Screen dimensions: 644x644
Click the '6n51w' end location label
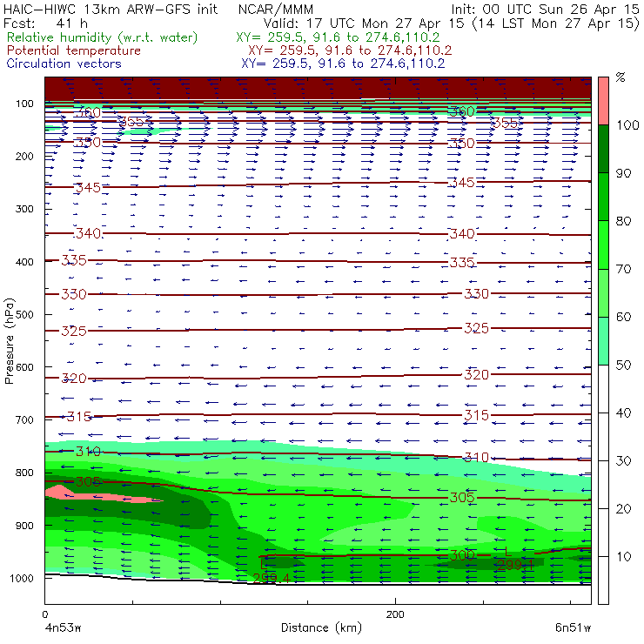point(573,627)
